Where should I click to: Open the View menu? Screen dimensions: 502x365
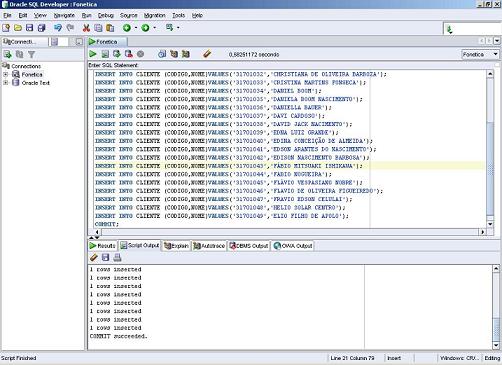click(x=40, y=15)
